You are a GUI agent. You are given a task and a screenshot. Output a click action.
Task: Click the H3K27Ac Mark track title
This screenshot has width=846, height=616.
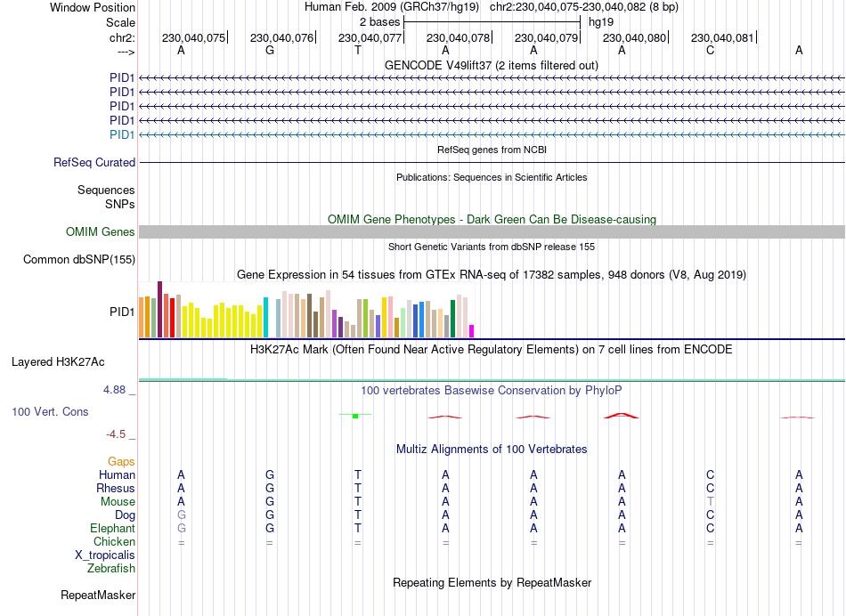point(491,350)
